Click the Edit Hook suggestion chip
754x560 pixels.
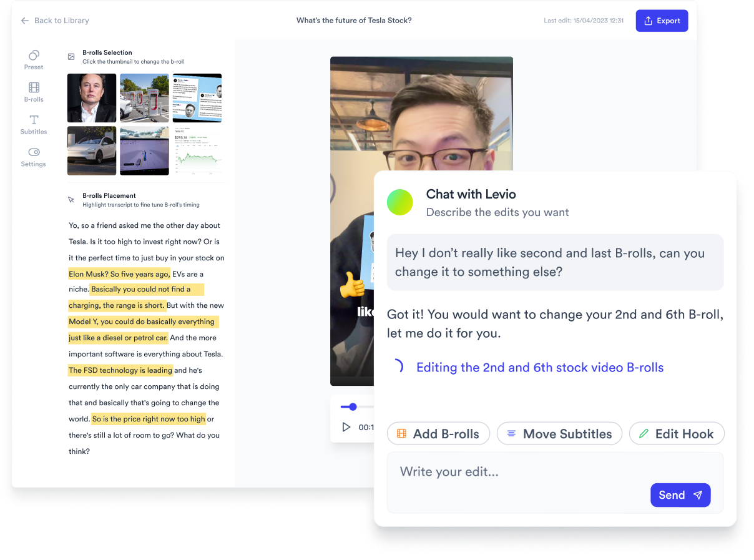tap(677, 433)
